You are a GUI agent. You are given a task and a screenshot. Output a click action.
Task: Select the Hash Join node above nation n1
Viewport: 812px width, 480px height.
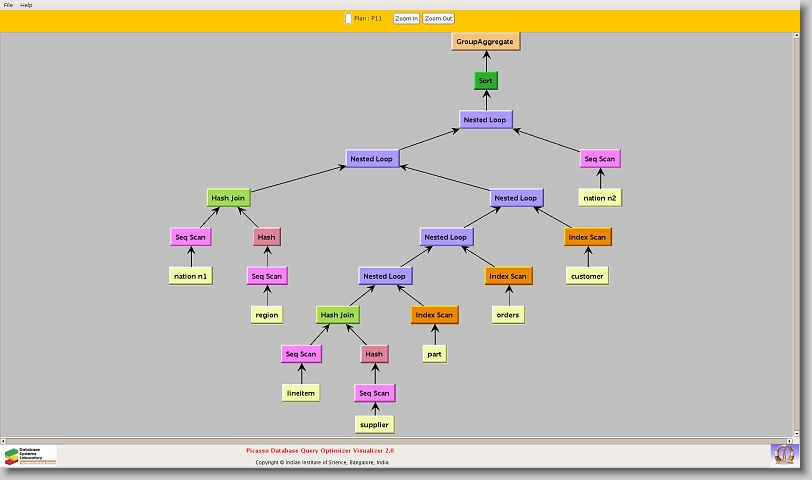tap(228, 198)
